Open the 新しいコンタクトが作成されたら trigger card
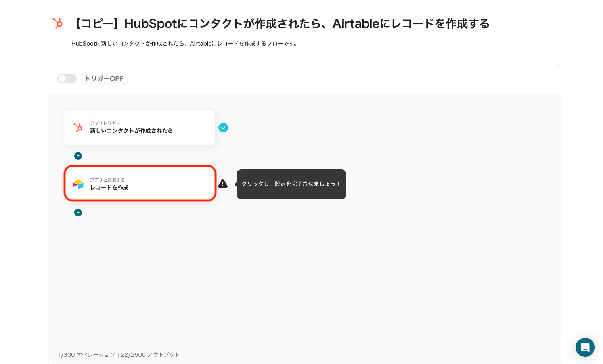This screenshot has width=603, height=364. point(140,128)
